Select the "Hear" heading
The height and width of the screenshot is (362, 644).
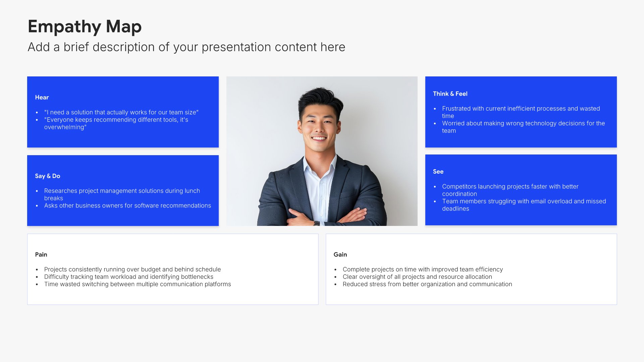(x=42, y=98)
